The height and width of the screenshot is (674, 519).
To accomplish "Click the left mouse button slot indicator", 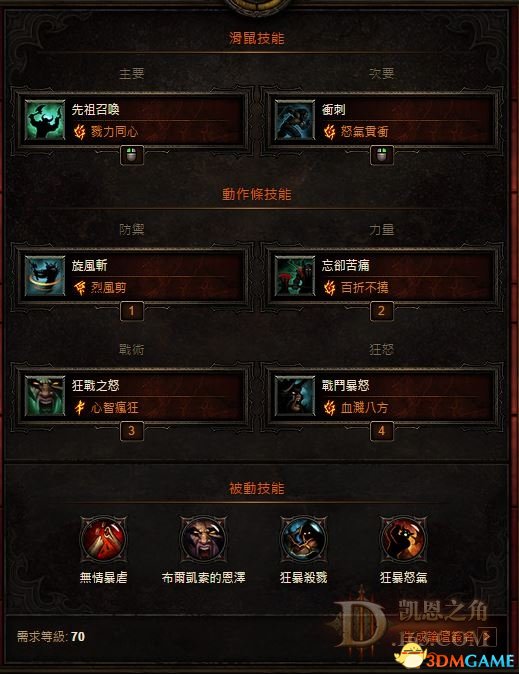I will [x=132, y=155].
